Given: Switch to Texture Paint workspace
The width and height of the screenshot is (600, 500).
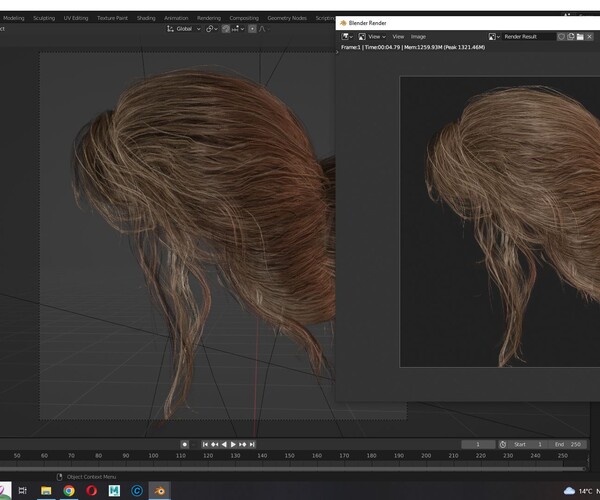Looking at the screenshot, I should click(112, 18).
